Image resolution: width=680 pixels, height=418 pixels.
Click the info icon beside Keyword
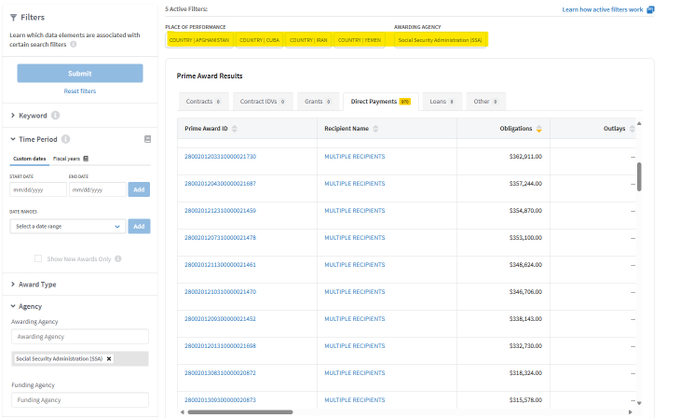[56, 116]
